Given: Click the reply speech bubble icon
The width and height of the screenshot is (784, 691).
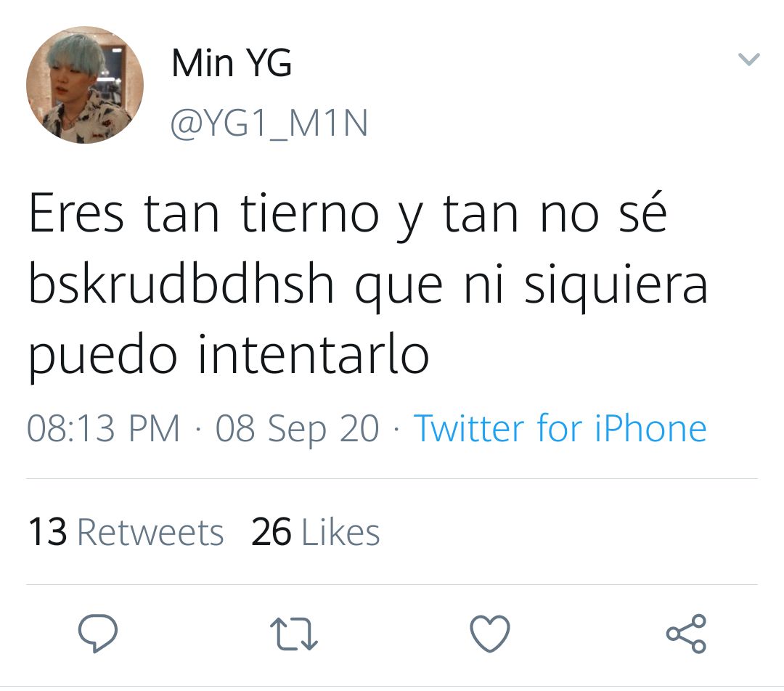Looking at the screenshot, I should pos(98,633).
